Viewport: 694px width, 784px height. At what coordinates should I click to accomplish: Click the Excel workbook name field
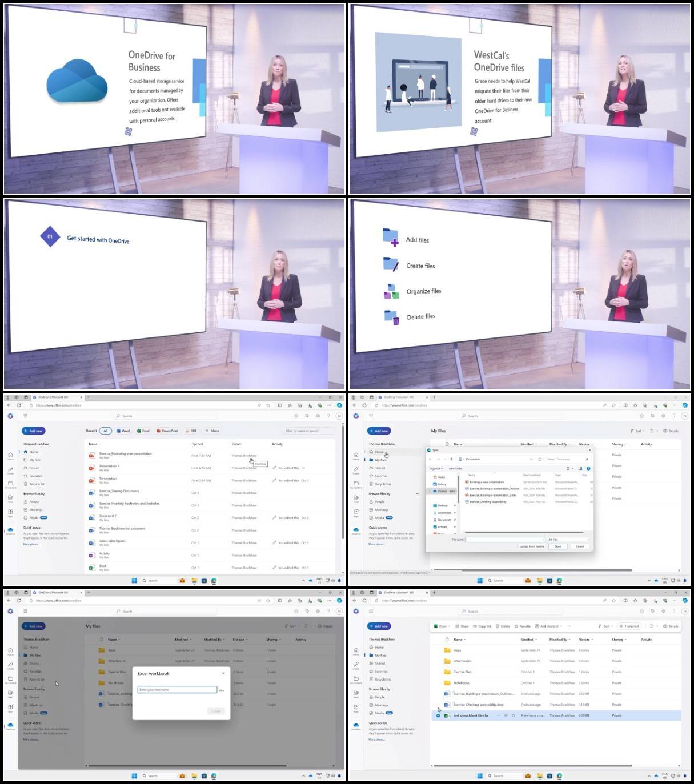point(177,690)
